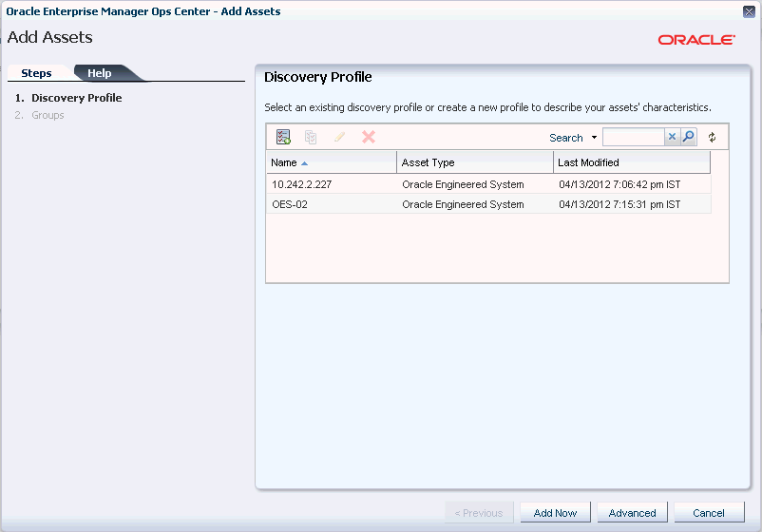This screenshot has height=532, width=762.
Task: Select the 10.242.2.227 profile row
Action: (x=488, y=184)
